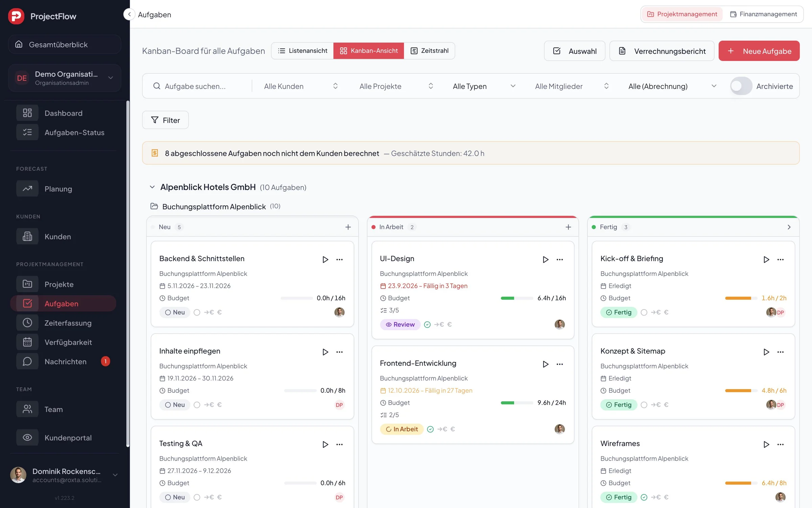Switch to Listenansicht view
This screenshot has height=508, width=812.
click(x=302, y=51)
